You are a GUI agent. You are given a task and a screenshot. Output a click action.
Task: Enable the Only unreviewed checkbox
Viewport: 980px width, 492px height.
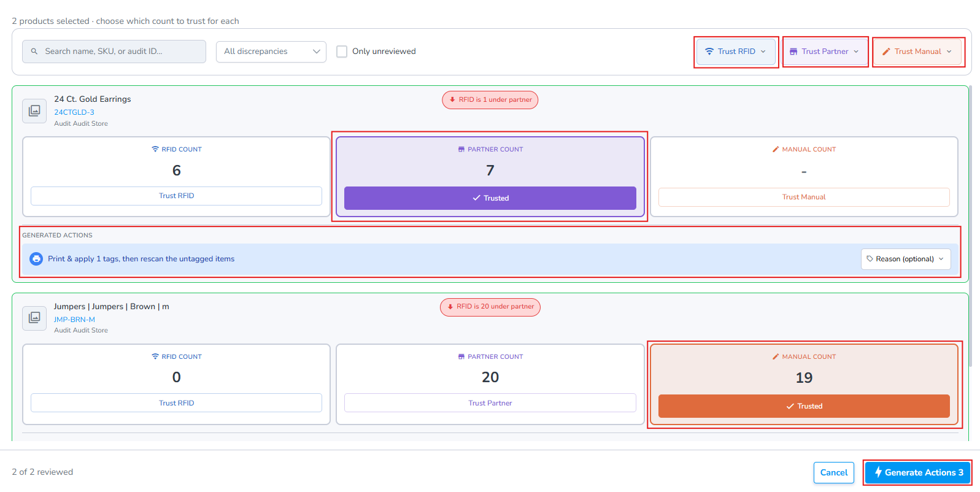(x=342, y=52)
